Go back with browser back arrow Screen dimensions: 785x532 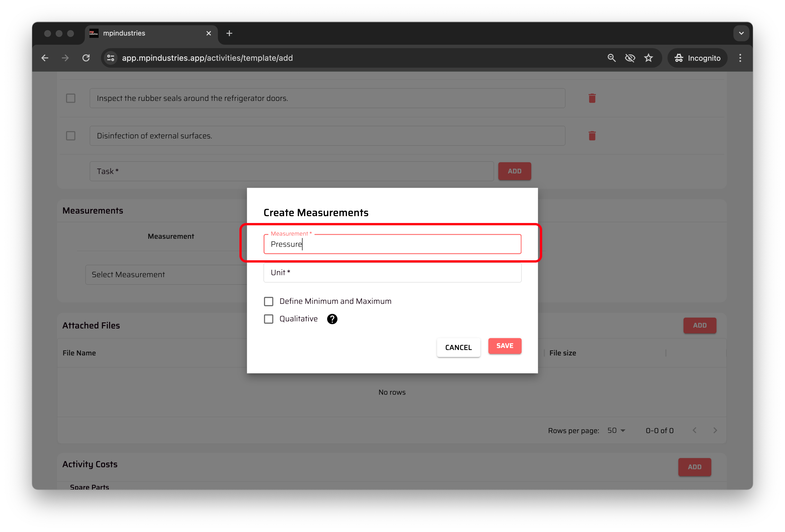45,58
